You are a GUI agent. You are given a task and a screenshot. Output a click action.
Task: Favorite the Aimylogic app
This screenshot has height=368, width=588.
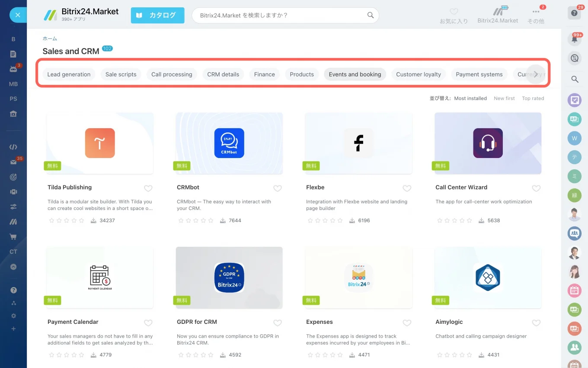click(536, 323)
